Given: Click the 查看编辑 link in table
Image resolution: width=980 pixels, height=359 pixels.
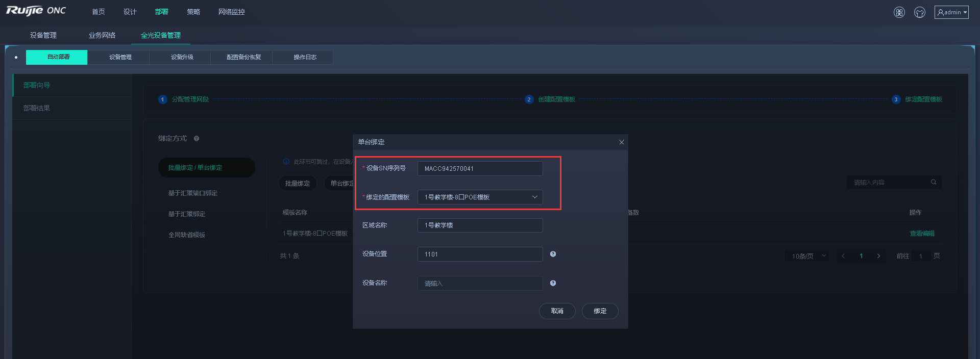Looking at the screenshot, I should coord(922,234).
